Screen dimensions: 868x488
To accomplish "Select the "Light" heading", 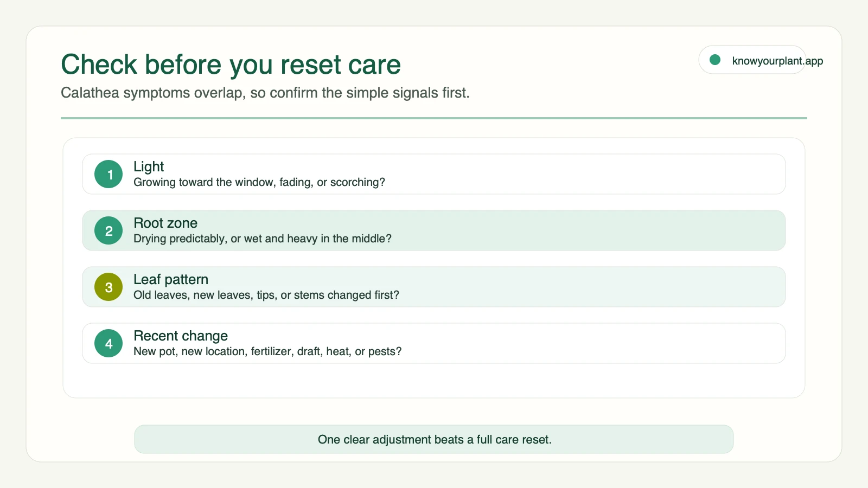I will coord(149,166).
